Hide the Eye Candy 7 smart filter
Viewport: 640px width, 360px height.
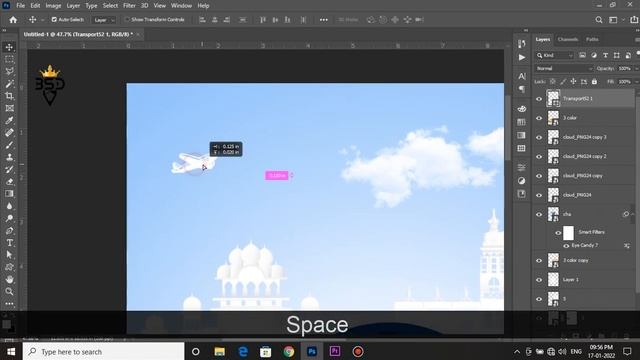pos(566,246)
